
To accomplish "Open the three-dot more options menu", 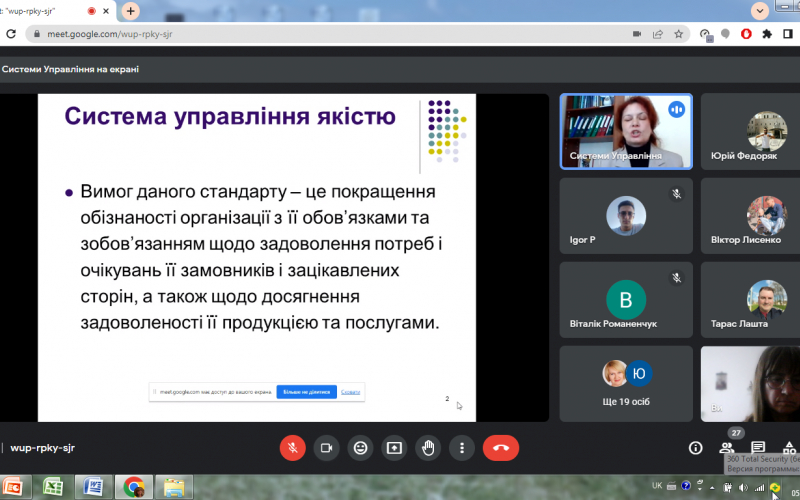I will coord(462,448).
